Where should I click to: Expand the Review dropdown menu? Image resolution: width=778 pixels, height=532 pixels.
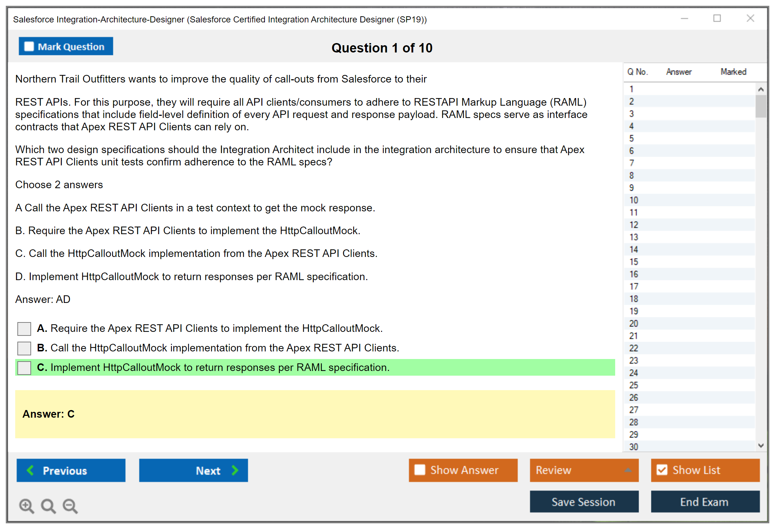click(628, 470)
